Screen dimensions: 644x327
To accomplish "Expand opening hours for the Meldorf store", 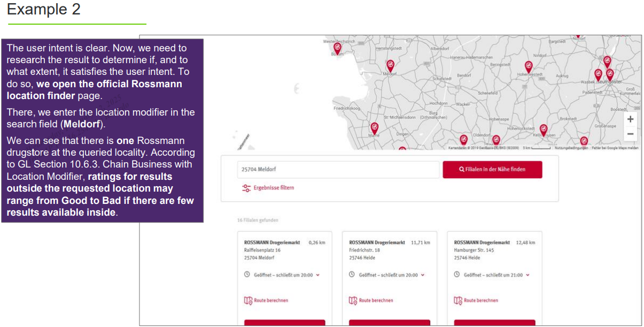I will pyautogui.click(x=318, y=275).
